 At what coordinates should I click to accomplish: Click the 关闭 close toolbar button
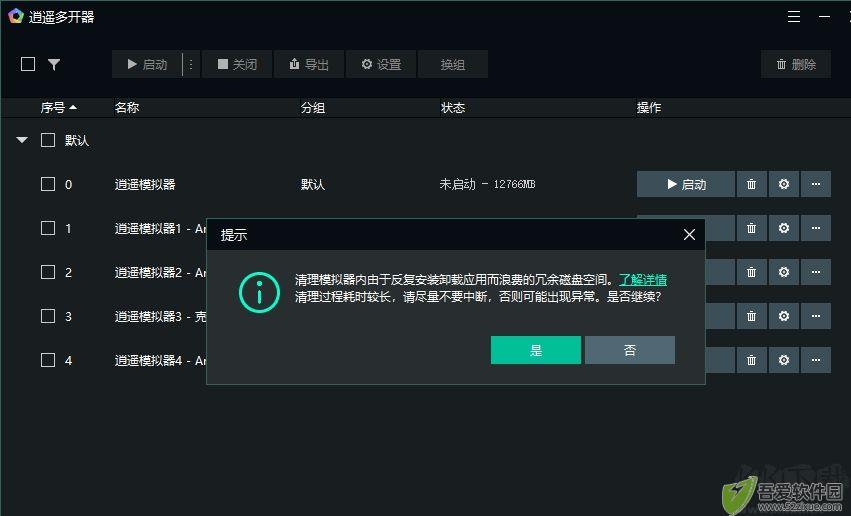tap(237, 64)
